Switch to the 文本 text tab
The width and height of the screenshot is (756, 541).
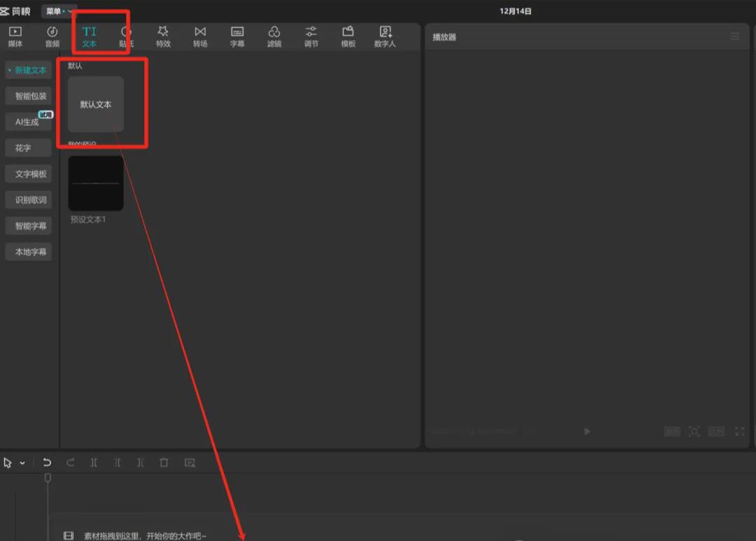(89, 36)
